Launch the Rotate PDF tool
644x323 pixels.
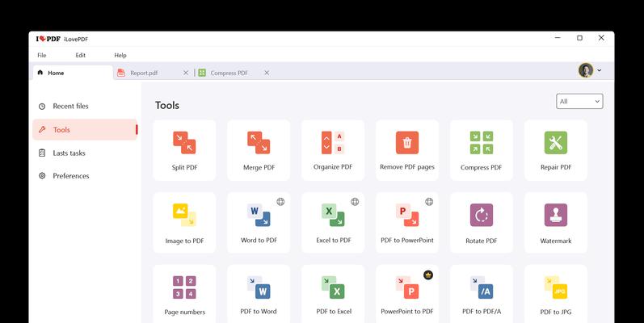tap(482, 223)
